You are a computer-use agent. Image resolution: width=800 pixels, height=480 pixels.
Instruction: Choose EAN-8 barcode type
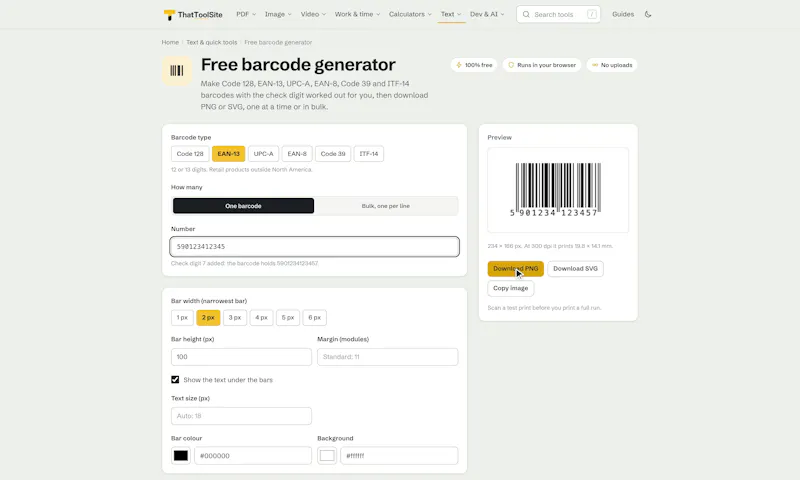[x=297, y=154]
